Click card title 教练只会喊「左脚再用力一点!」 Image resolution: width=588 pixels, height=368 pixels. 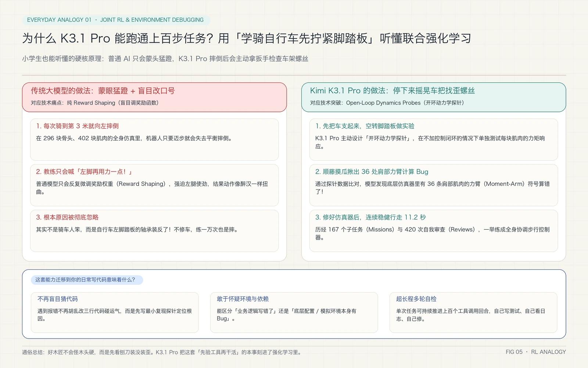click(84, 172)
